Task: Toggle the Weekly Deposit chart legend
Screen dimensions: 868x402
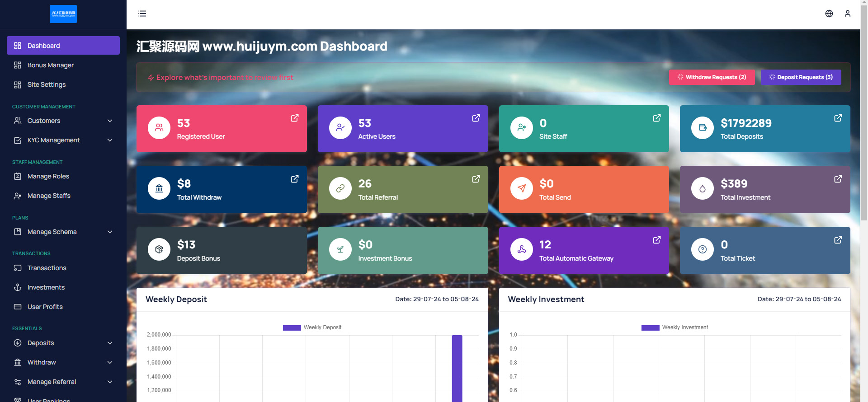Action: 312,327
